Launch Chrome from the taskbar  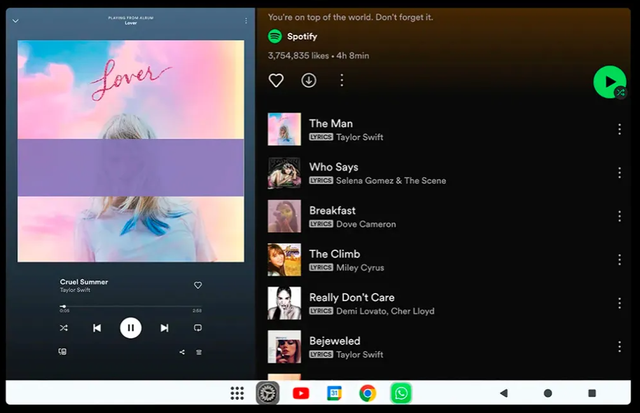[367, 393]
